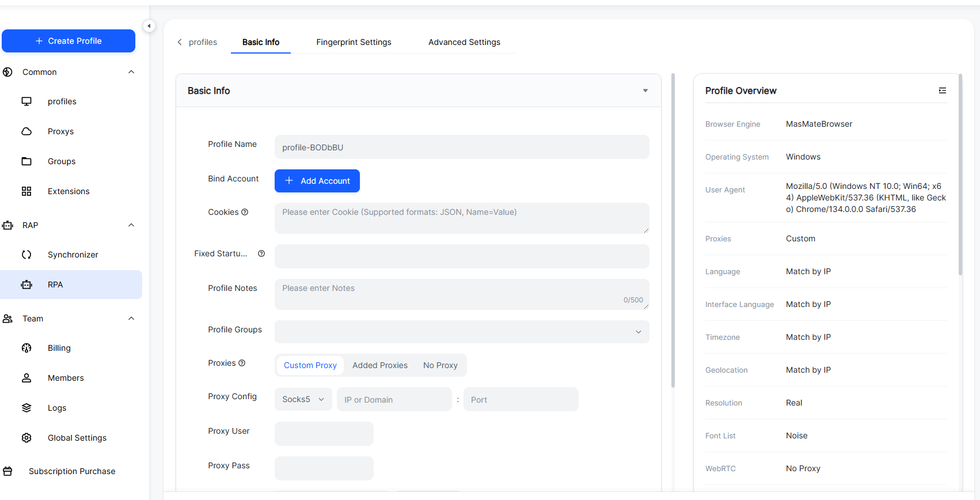Viewport: 980px width, 500px height.
Task: Click the profiles monitor icon in sidebar
Action: point(26,101)
